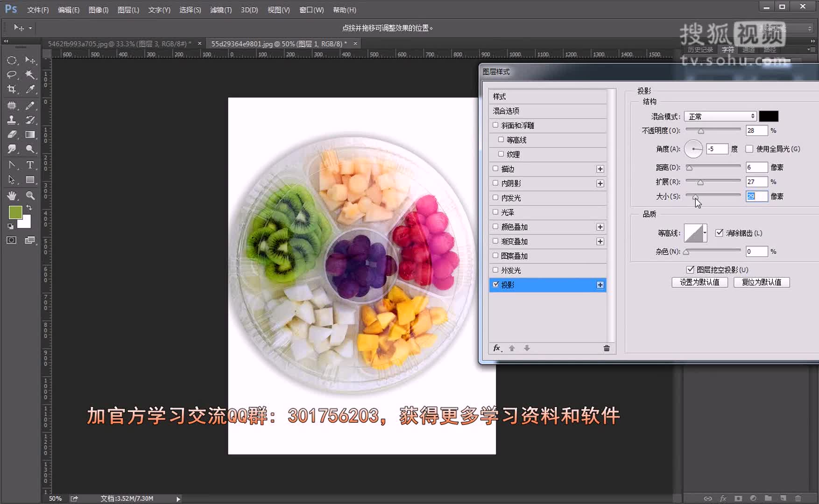This screenshot has height=504, width=819.
Task: Select the Zoom magnifier tool
Action: pyautogui.click(x=30, y=196)
